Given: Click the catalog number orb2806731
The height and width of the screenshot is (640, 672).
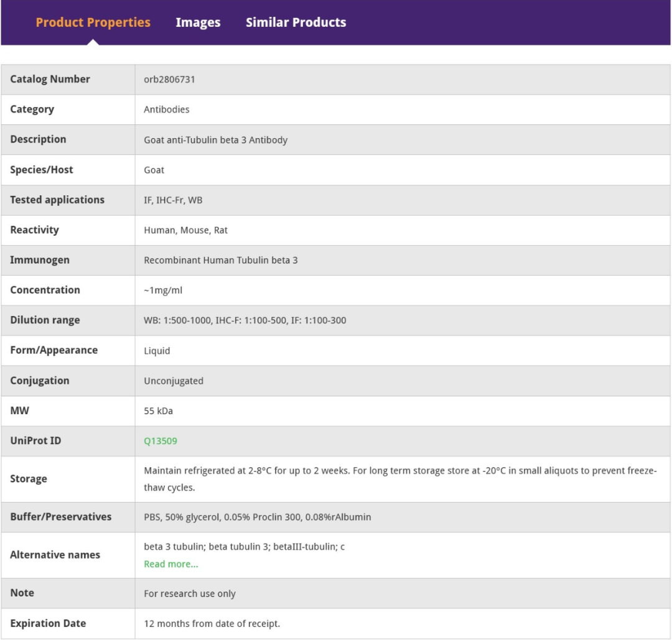Looking at the screenshot, I should 169,80.
